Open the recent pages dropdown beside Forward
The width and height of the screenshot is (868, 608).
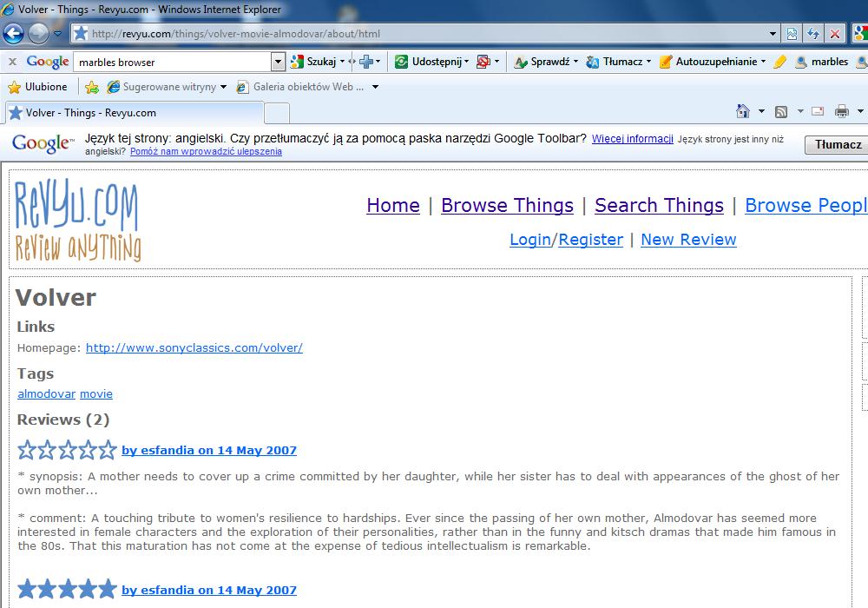pyautogui.click(x=57, y=34)
